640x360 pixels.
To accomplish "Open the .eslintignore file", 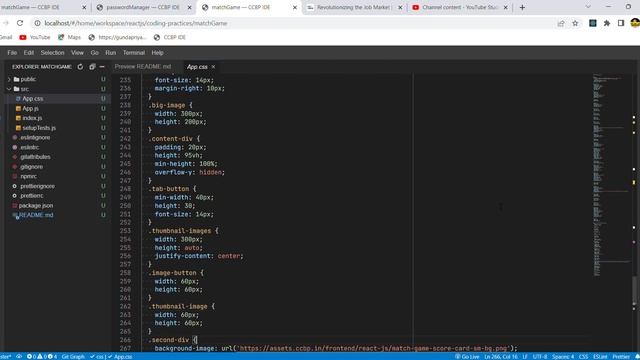I will [35, 138].
